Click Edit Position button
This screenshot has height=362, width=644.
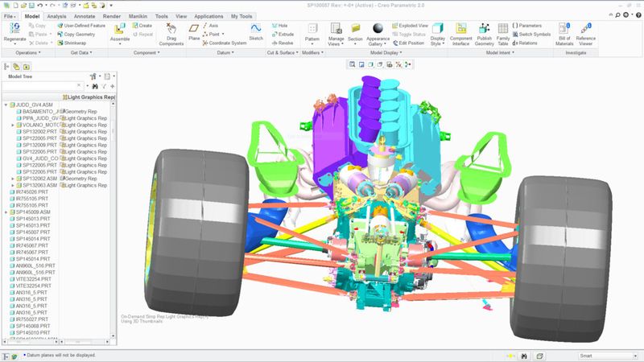(408, 43)
